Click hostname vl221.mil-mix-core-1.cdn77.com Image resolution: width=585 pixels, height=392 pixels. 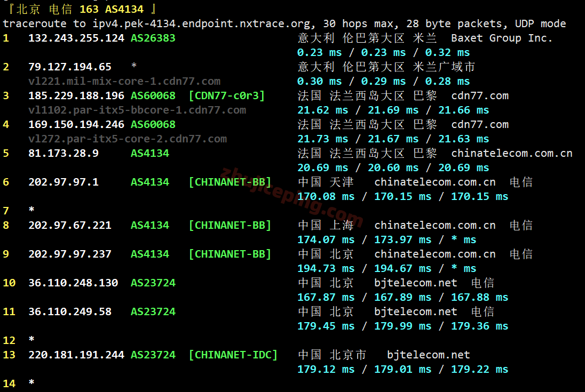coord(124,81)
